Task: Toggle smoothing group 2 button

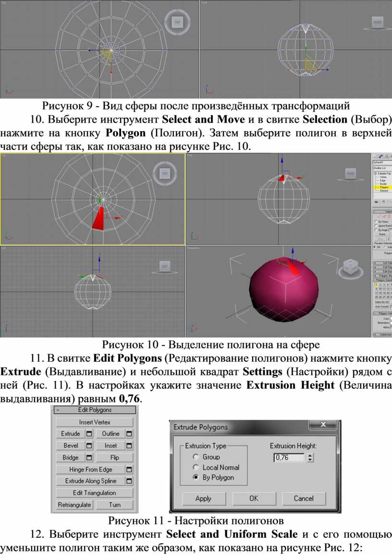Action: click(380, 284)
